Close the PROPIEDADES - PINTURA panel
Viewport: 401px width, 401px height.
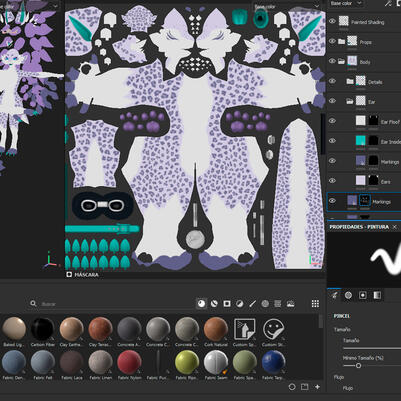tap(395, 227)
